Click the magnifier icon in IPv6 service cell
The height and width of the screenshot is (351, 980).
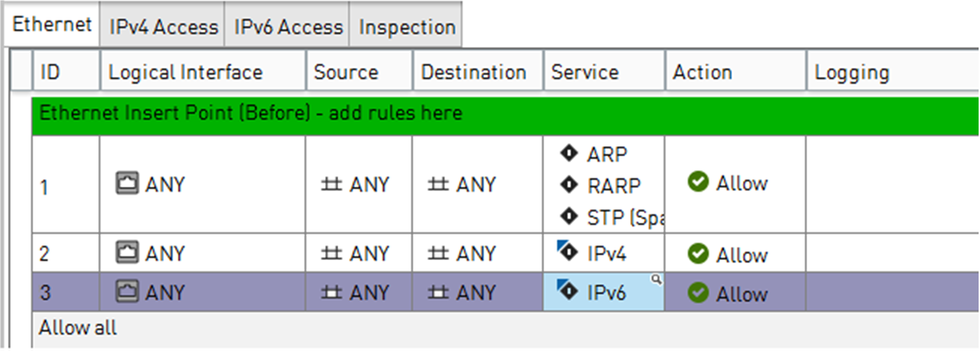(656, 280)
